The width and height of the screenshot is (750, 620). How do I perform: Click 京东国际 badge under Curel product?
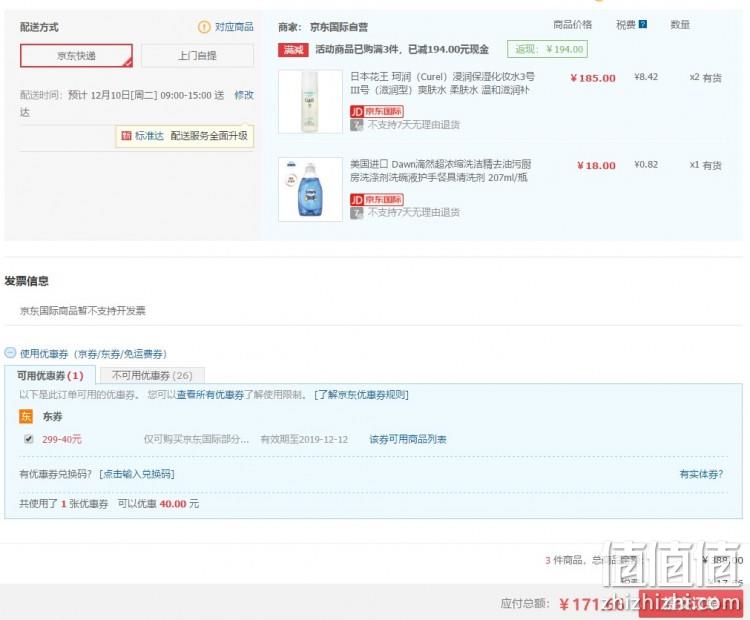[x=377, y=111]
